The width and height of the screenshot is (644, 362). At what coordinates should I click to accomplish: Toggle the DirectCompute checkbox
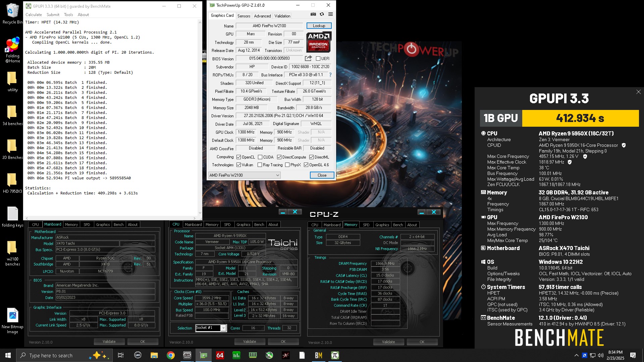pyautogui.click(x=279, y=157)
